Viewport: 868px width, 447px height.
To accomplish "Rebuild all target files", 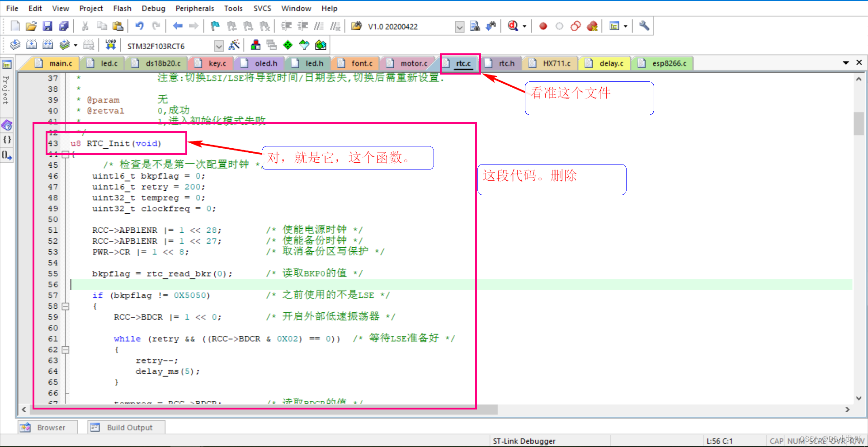I will click(x=47, y=45).
